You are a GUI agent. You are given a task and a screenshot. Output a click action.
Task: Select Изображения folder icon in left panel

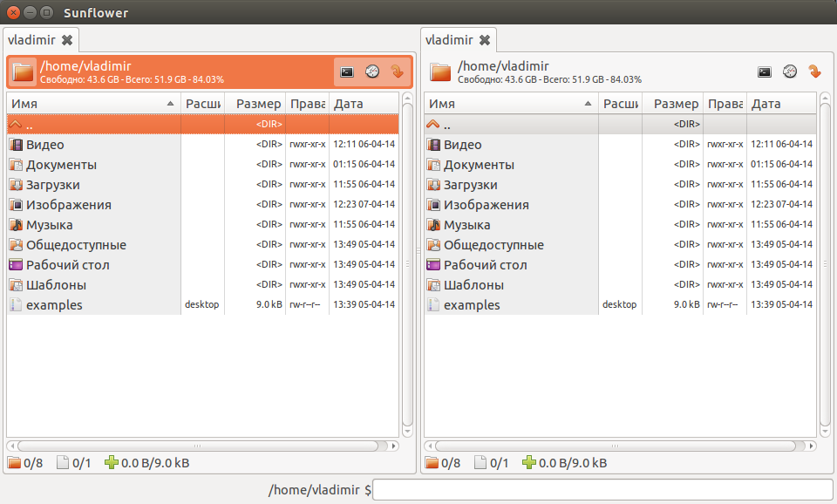point(17,205)
